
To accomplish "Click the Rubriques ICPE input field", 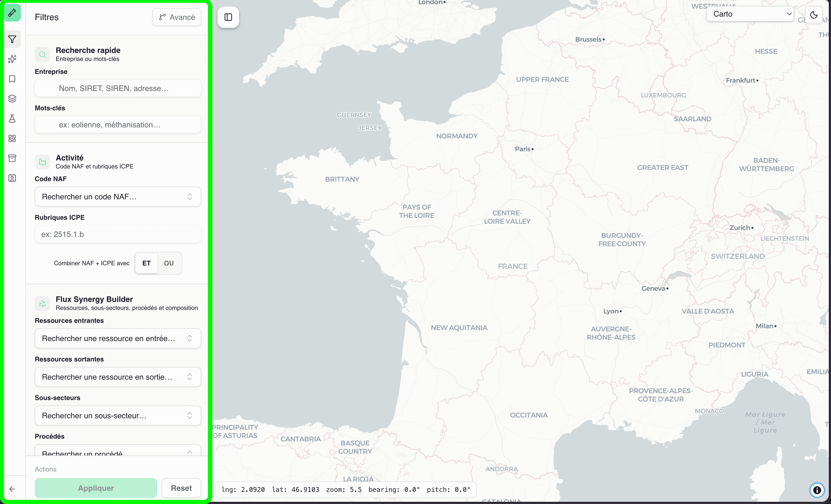I will [118, 234].
